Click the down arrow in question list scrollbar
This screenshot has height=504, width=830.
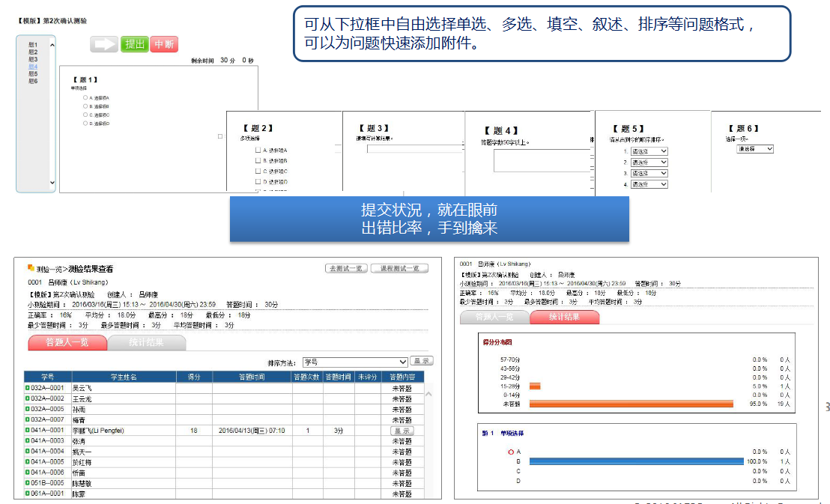(x=52, y=182)
